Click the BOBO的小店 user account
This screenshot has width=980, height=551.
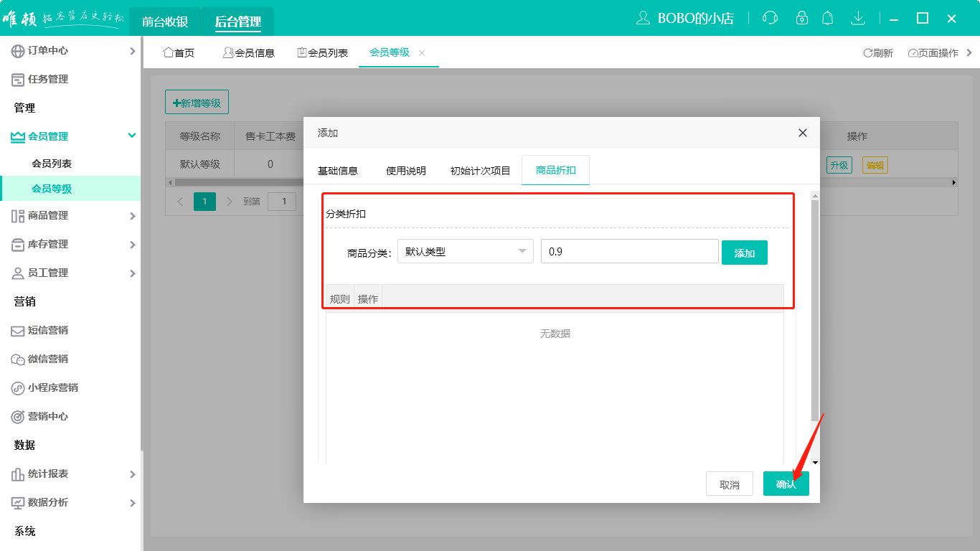686,19
